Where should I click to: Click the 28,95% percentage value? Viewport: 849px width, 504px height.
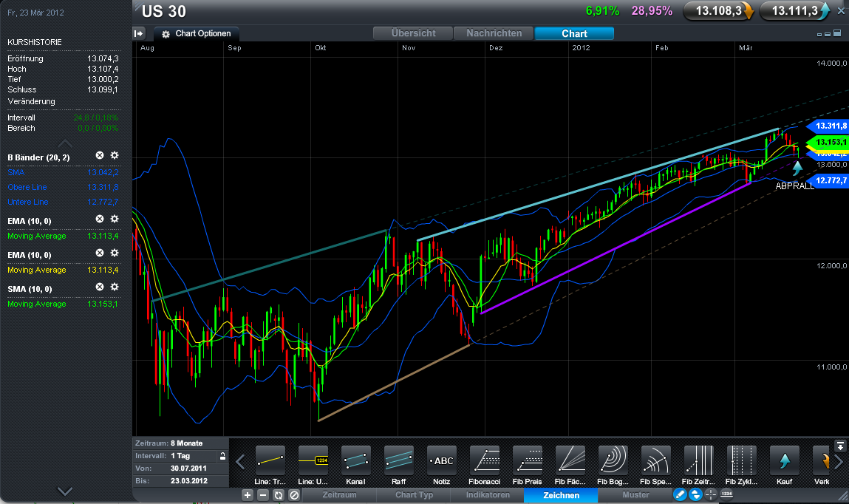pyautogui.click(x=652, y=11)
